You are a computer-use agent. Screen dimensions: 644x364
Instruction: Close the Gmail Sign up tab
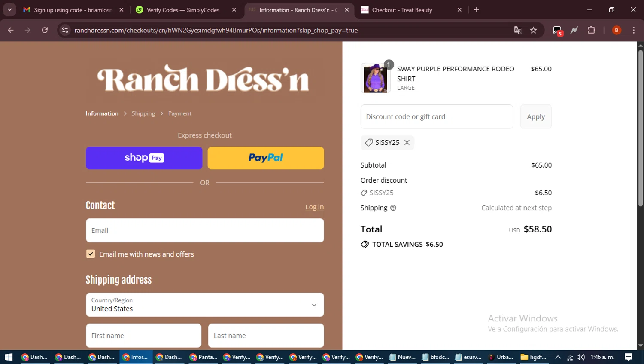(x=122, y=10)
